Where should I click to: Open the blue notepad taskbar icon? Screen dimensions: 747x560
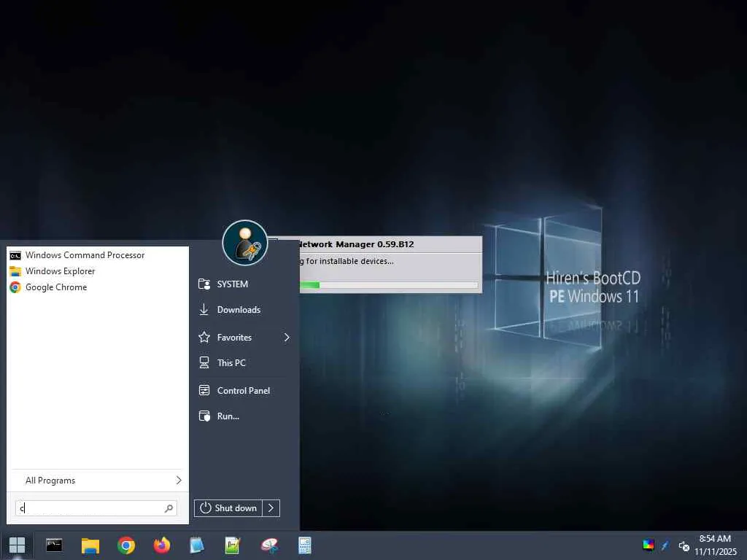point(197,545)
